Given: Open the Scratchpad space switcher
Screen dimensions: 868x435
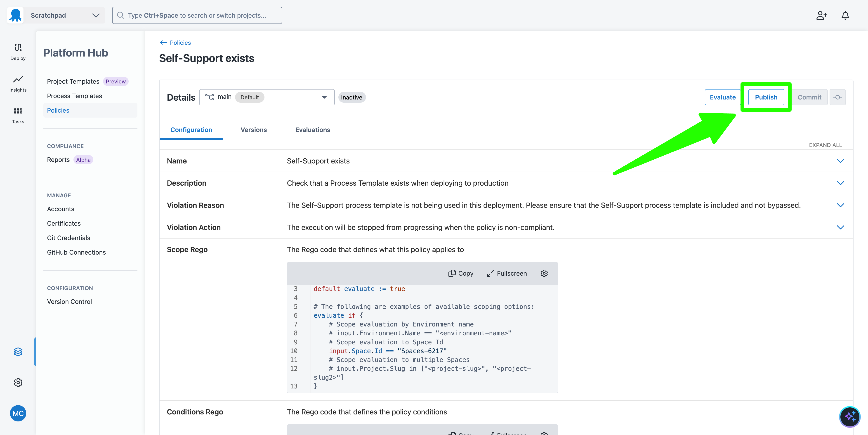Looking at the screenshot, I should 64,16.
